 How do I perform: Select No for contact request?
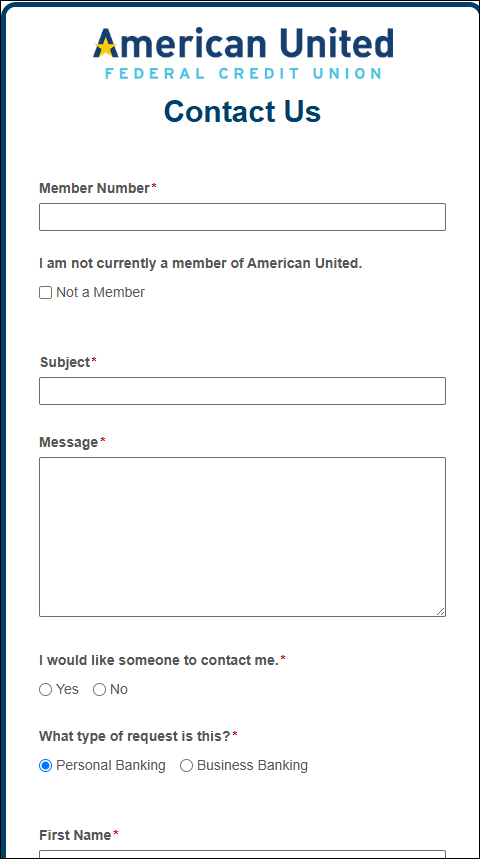(x=99, y=690)
